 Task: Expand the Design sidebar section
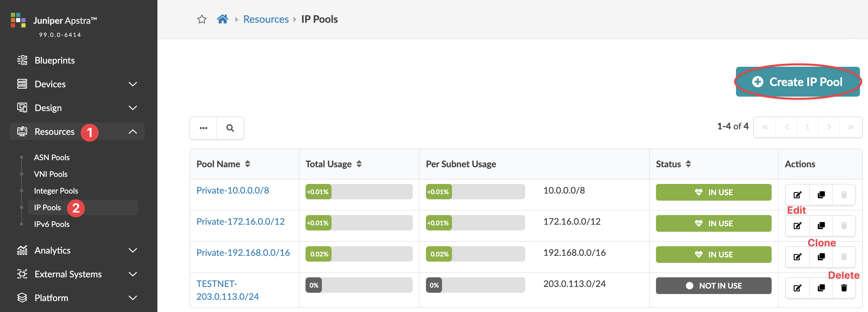pyautogui.click(x=133, y=108)
